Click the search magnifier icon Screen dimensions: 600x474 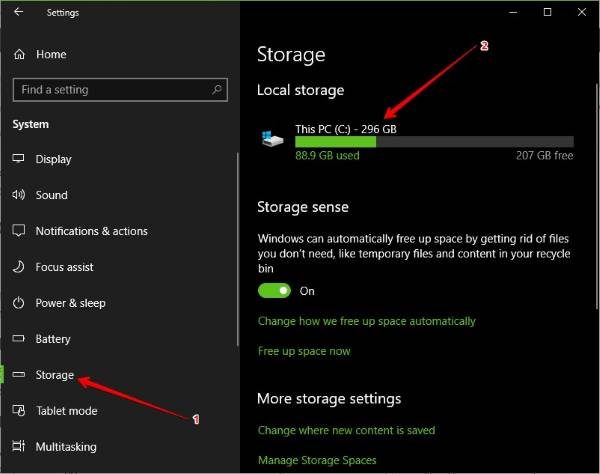pos(217,90)
